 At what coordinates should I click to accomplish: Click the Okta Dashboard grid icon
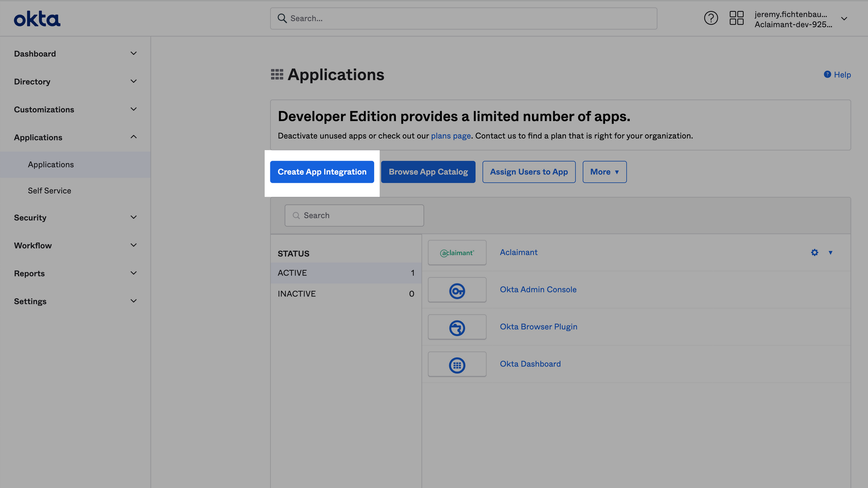point(457,365)
